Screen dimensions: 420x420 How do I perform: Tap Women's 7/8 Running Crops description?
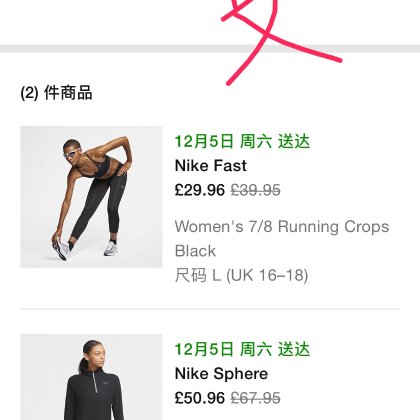click(282, 227)
